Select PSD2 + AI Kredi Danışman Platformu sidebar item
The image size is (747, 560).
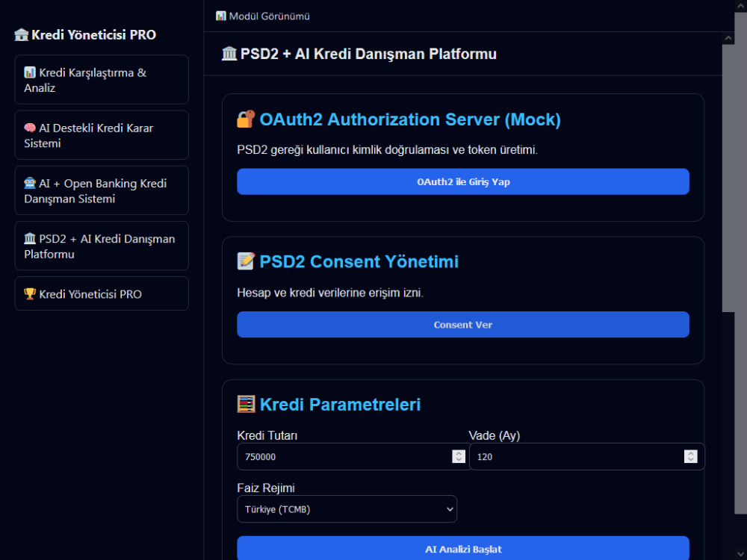(102, 246)
